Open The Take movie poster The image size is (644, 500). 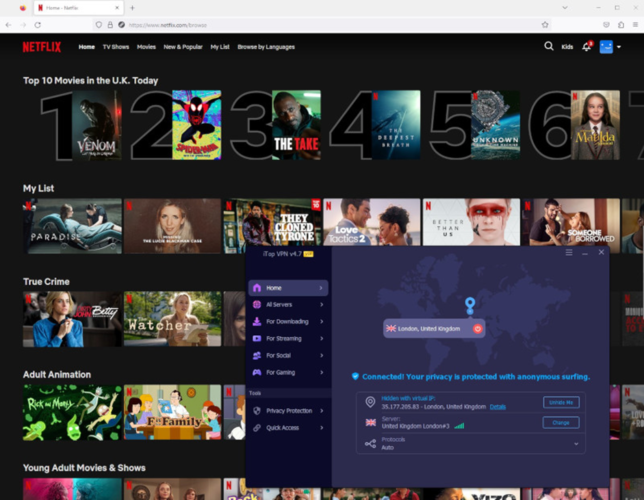pos(296,125)
